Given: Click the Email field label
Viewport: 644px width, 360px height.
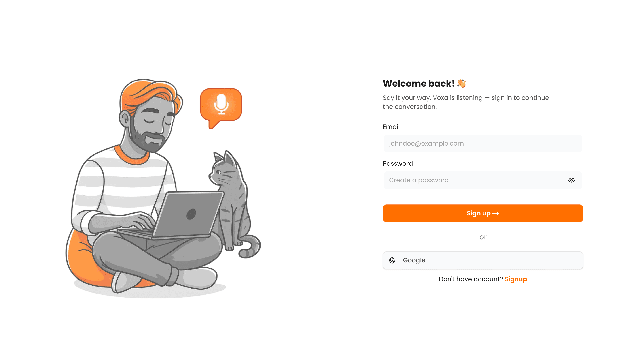Looking at the screenshot, I should [391, 127].
